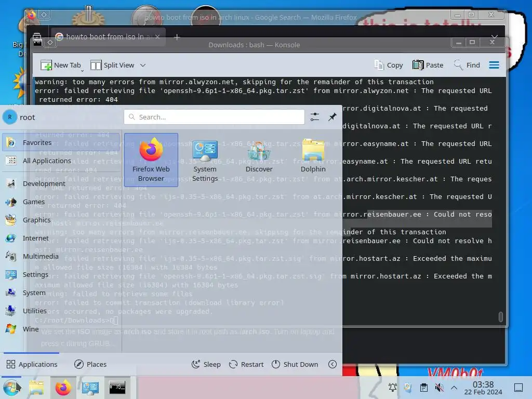Toggle Konsole keep-above diamond button
This screenshot has width=532, height=399.
(x=50, y=42)
